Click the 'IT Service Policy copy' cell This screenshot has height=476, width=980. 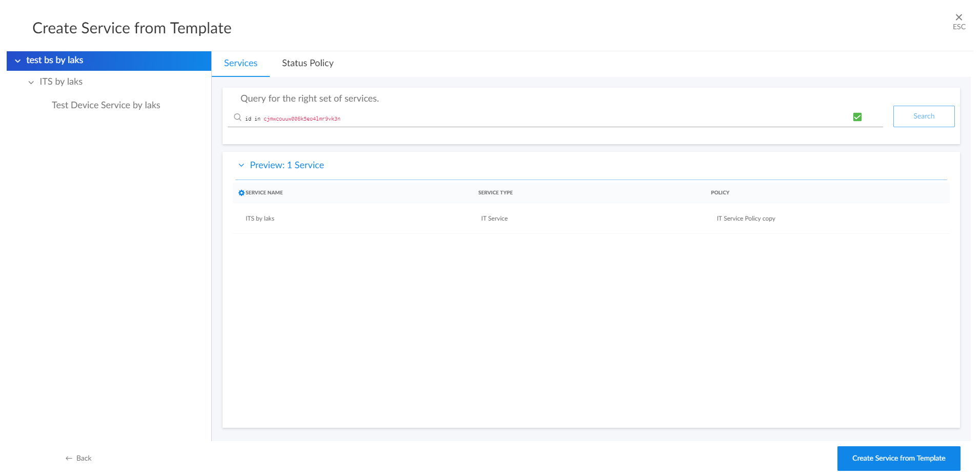click(x=746, y=219)
